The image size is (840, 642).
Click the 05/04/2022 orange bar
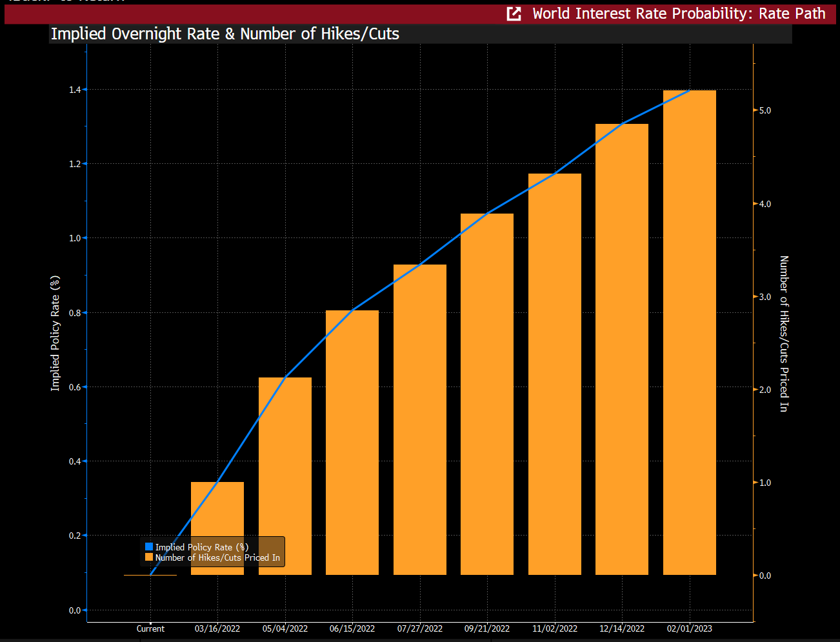[285, 476]
